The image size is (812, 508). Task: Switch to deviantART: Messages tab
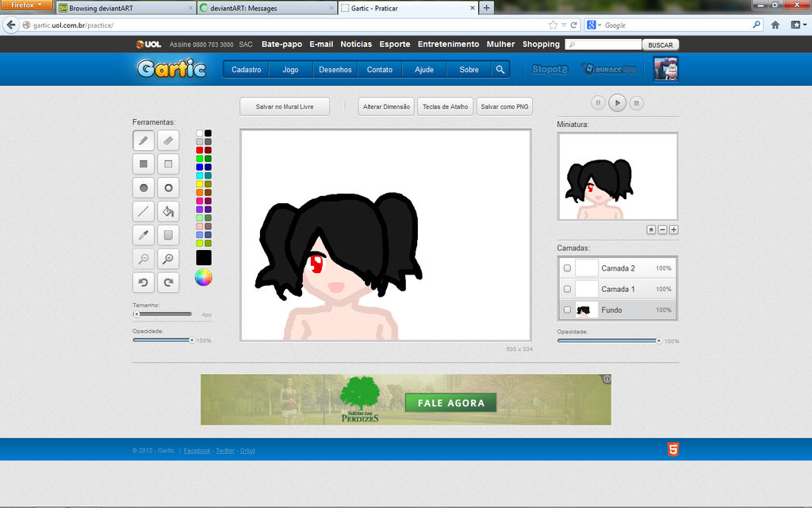pos(266,8)
